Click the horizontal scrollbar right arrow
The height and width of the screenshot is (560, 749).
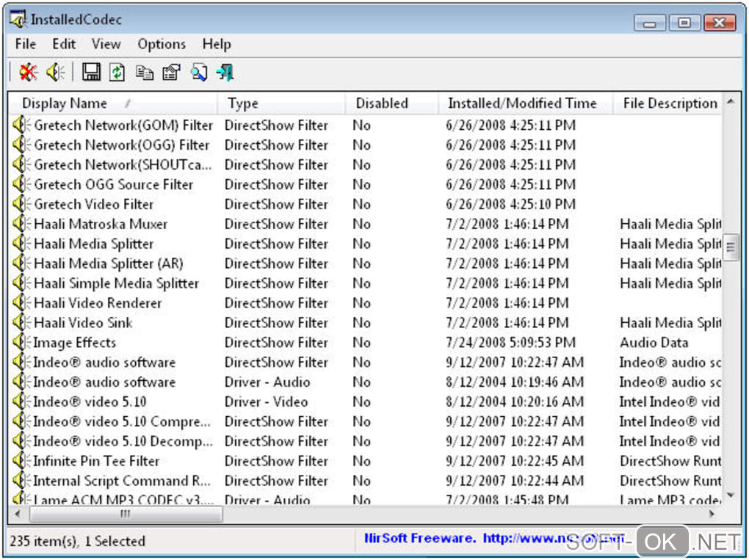(712, 514)
